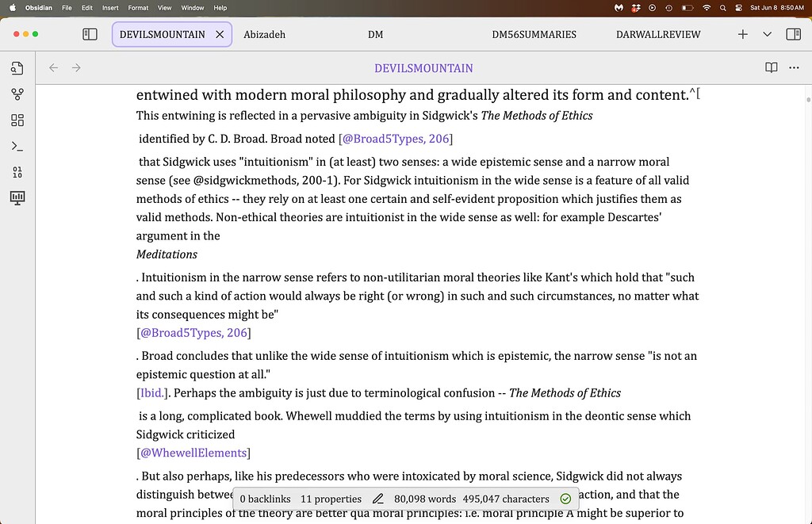Open the more options ellipsis menu

[x=794, y=68]
